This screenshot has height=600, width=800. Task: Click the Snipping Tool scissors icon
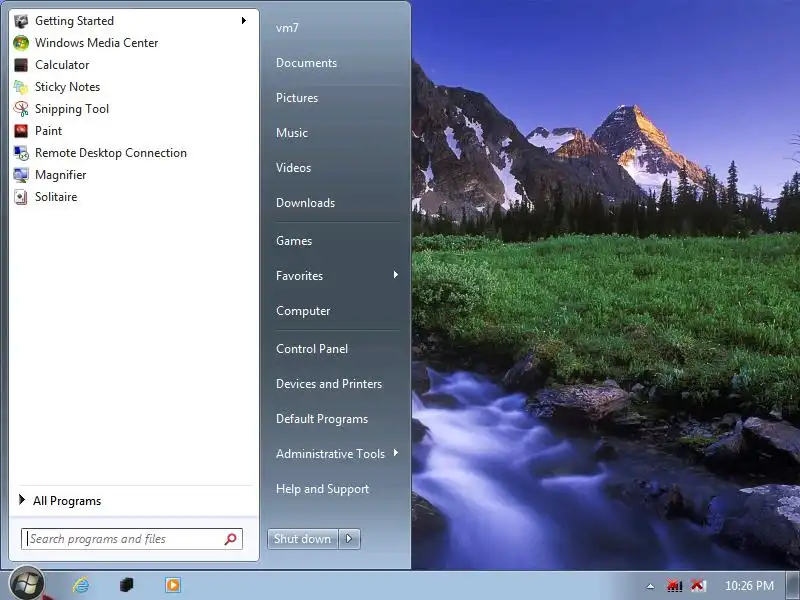(x=21, y=109)
